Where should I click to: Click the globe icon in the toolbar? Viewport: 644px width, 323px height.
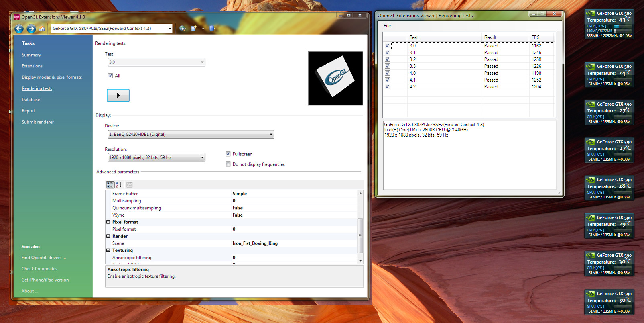point(183,28)
